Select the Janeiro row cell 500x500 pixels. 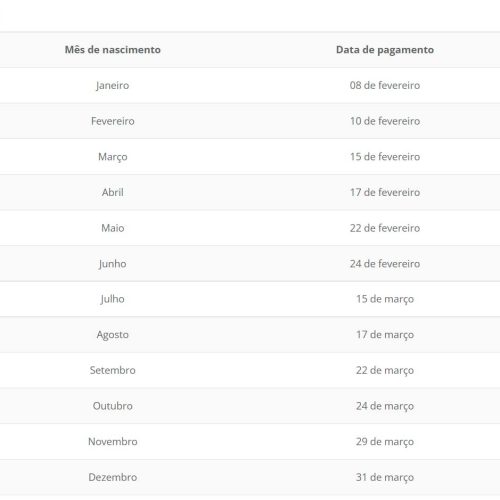tap(113, 85)
